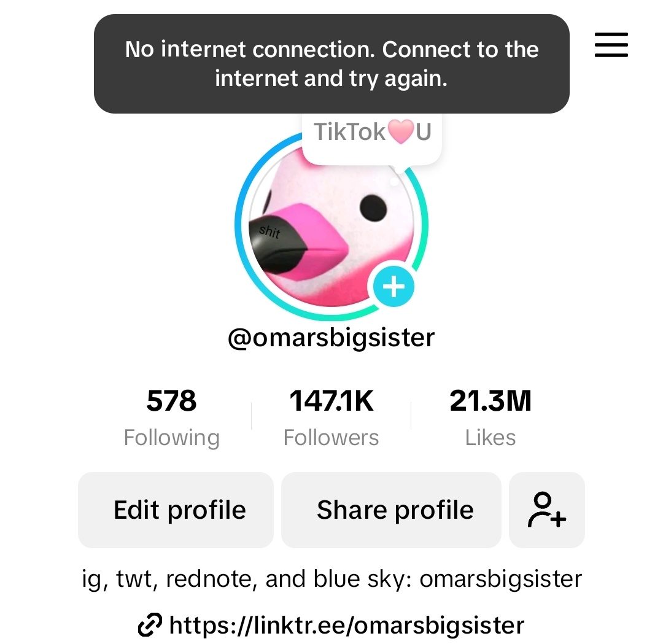
Task: Tap the 21.3M likes number
Action: 490,401
